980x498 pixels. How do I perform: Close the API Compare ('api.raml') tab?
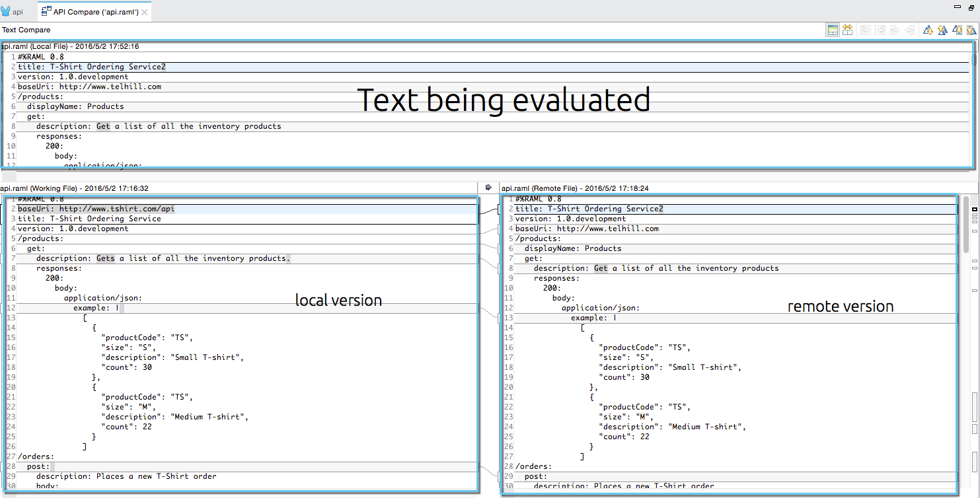coord(146,11)
